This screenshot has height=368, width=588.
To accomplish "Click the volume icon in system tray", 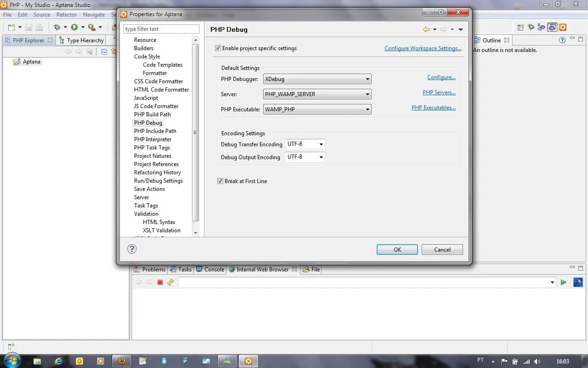I will pyautogui.click(x=537, y=362).
